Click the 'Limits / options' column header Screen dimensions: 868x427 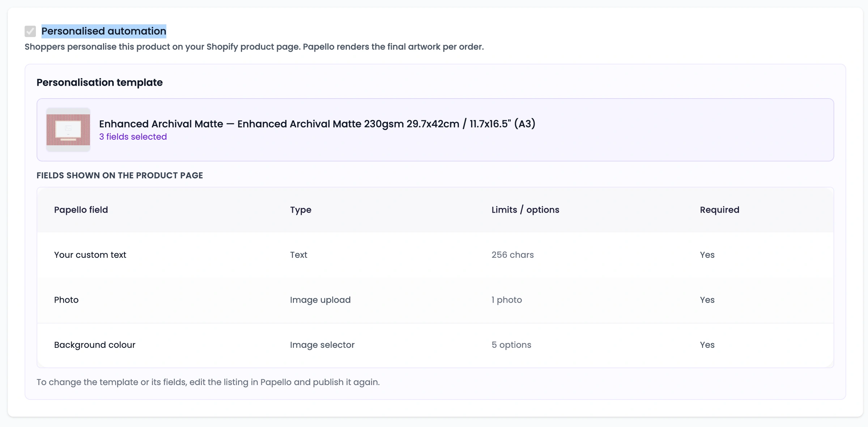coord(525,210)
